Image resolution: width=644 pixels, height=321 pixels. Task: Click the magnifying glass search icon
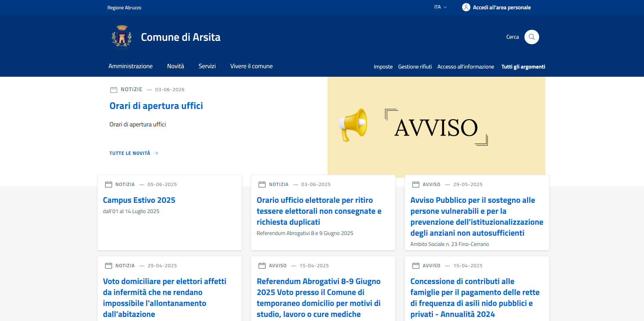pyautogui.click(x=532, y=37)
